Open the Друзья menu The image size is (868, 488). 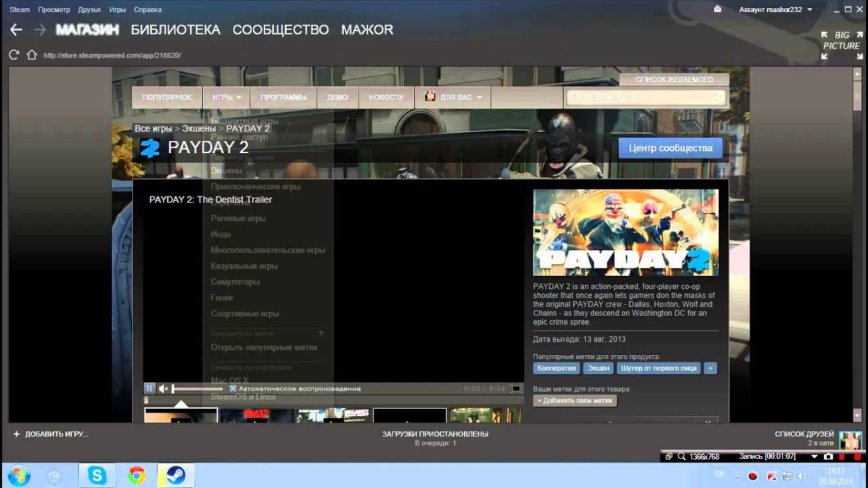[x=90, y=9]
